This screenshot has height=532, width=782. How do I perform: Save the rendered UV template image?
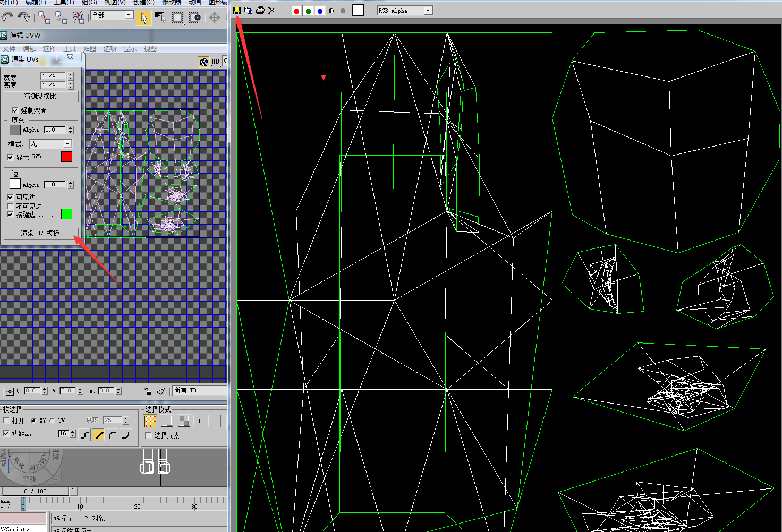point(237,10)
